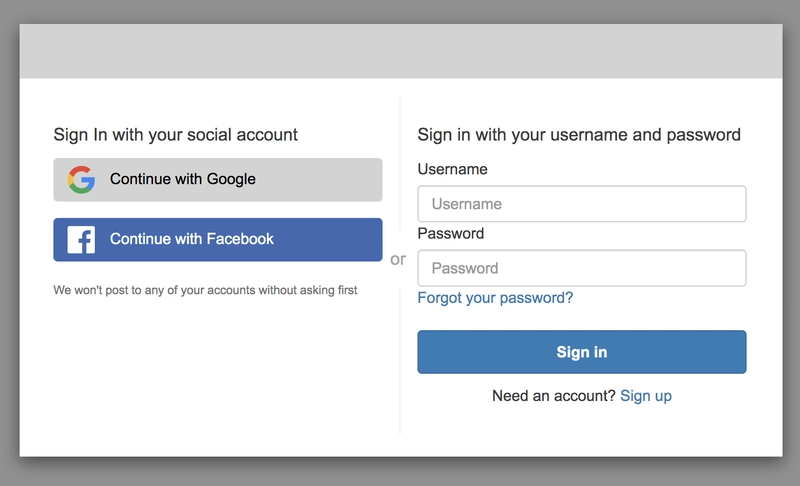Focus the Password input field
This screenshot has width=800, height=486.
(x=582, y=268)
